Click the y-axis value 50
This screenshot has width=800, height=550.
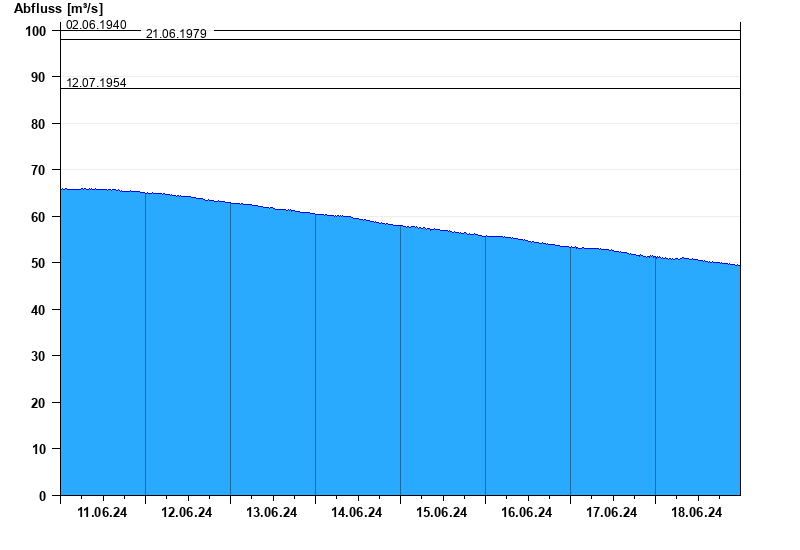click(38, 263)
